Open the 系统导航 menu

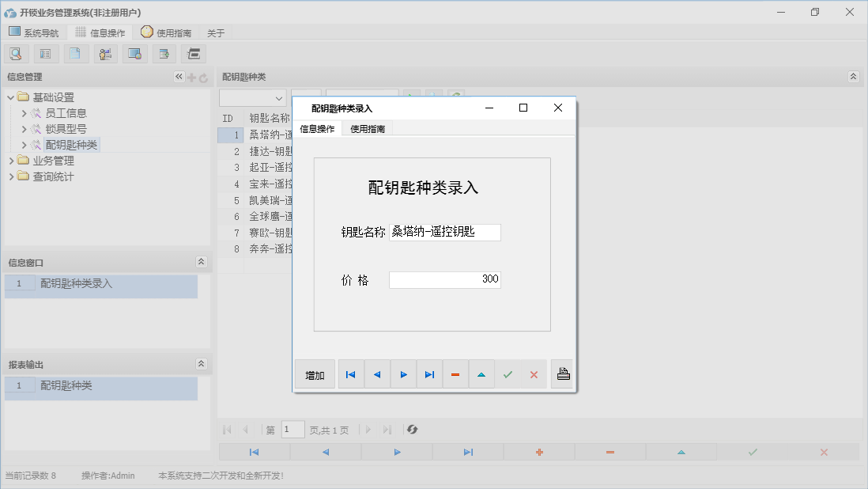pyautogui.click(x=34, y=32)
